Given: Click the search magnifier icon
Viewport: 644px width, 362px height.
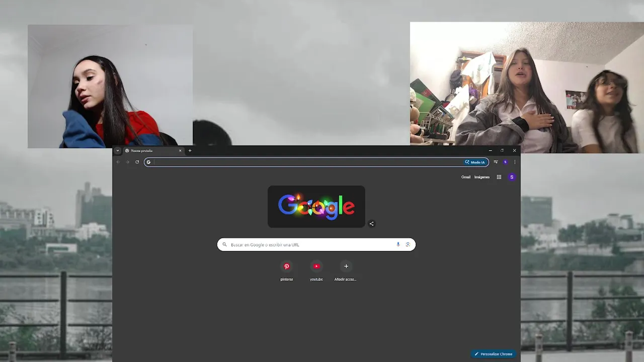Looking at the screenshot, I should point(224,245).
